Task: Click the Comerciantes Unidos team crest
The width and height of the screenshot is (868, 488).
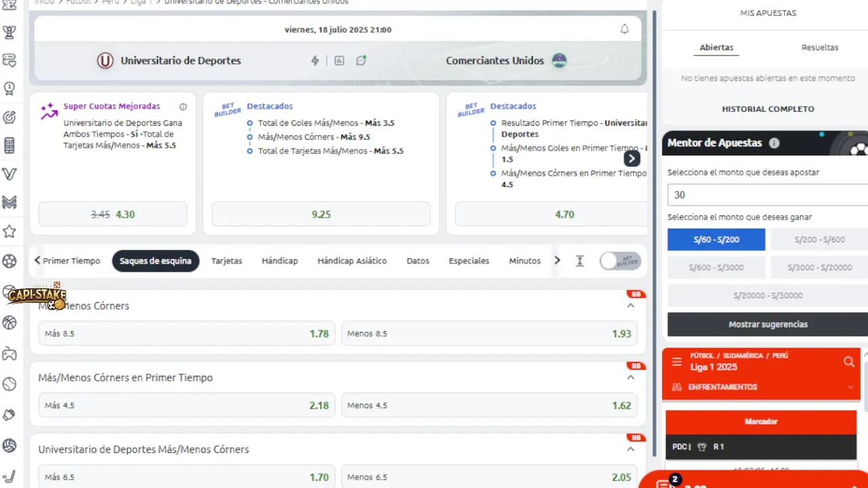Action: click(x=559, y=60)
